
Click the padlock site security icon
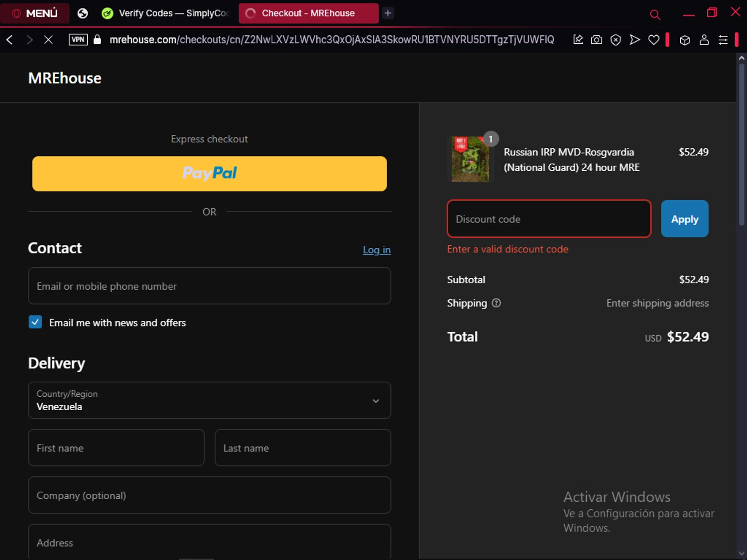coord(98,40)
